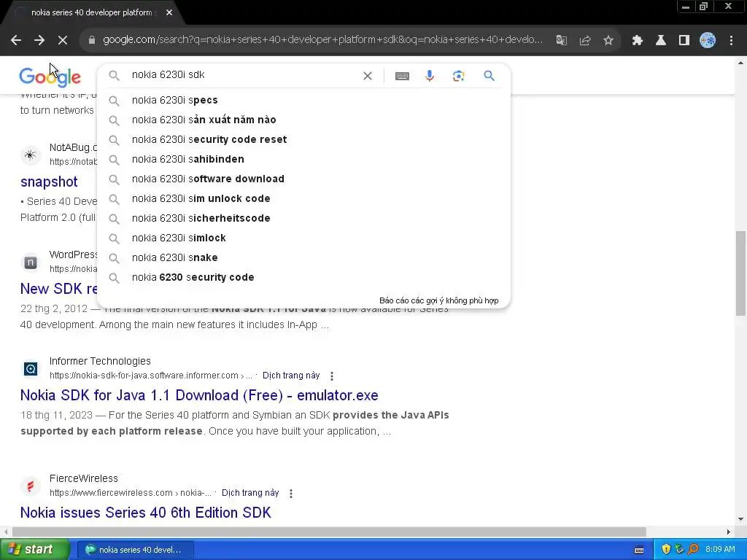Choose suggestion nokia 6230i sản xuất năm nào
This screenshot has width=747, height=560.
point(304,120)
